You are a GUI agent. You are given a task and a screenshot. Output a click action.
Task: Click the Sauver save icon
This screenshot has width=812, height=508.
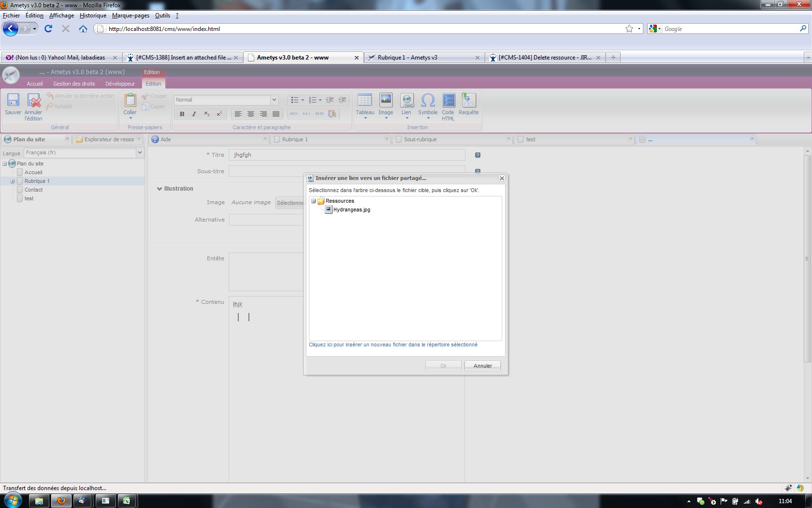point(13,101)
